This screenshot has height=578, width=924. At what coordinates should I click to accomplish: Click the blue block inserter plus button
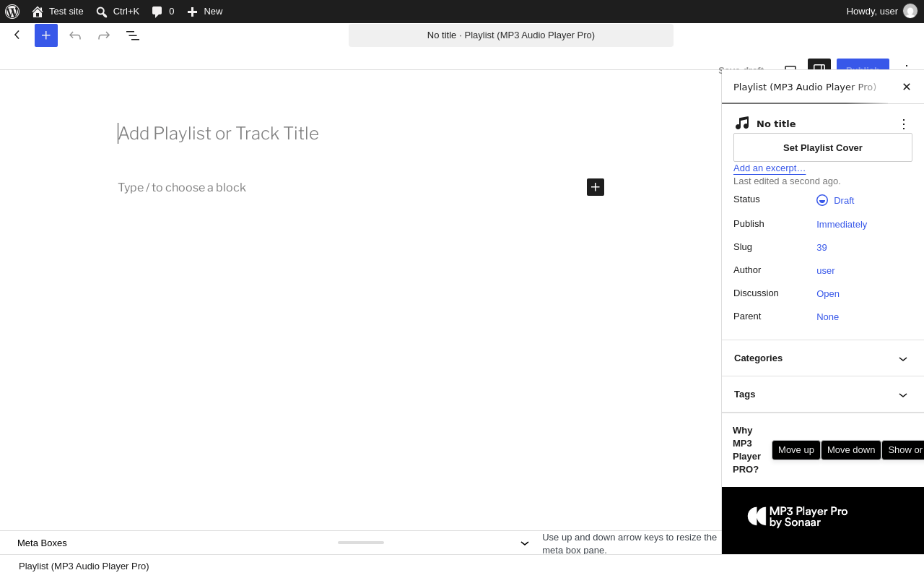[x=46, y=35]
